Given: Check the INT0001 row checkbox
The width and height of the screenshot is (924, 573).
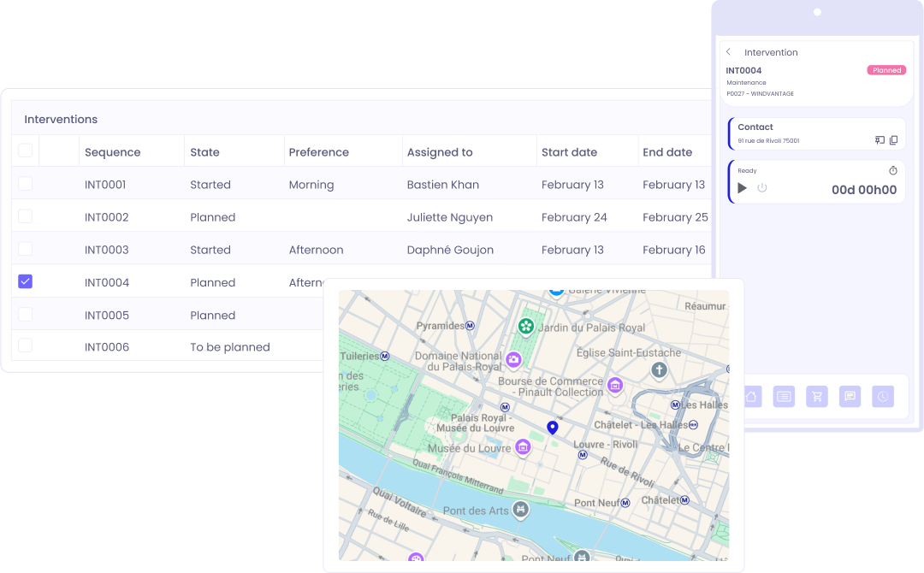Looking at the screenshot, I should (x=26, y=184).
